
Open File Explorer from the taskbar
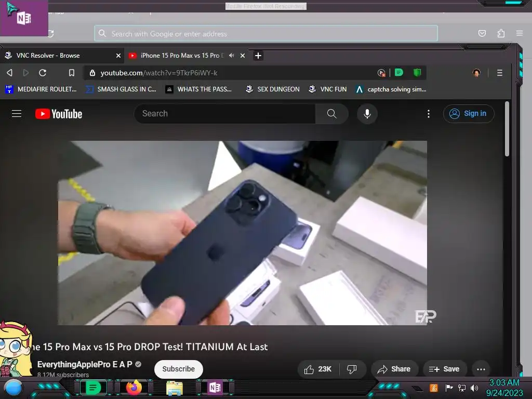(x=175, y=388)
